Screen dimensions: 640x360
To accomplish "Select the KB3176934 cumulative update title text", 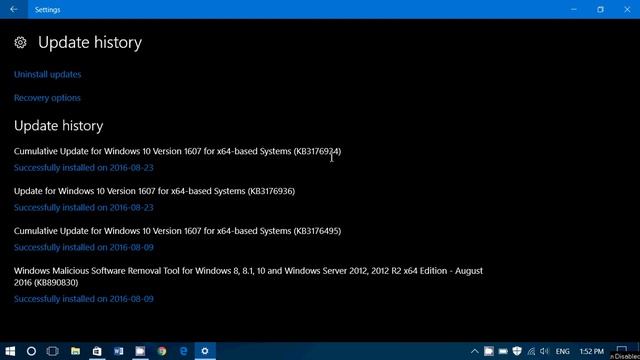I will [178, 151].
